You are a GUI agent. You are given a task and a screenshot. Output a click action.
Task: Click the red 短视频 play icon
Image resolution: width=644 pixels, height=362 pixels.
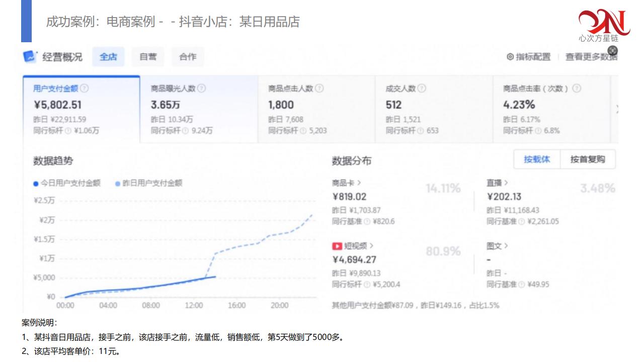(x=337, y=246)
